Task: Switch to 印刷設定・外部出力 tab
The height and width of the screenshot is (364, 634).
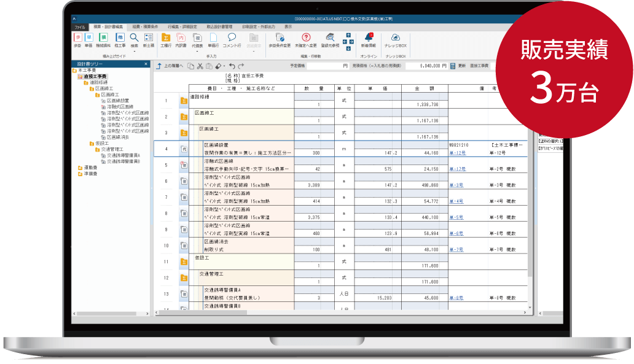Action: coord(259,27)
